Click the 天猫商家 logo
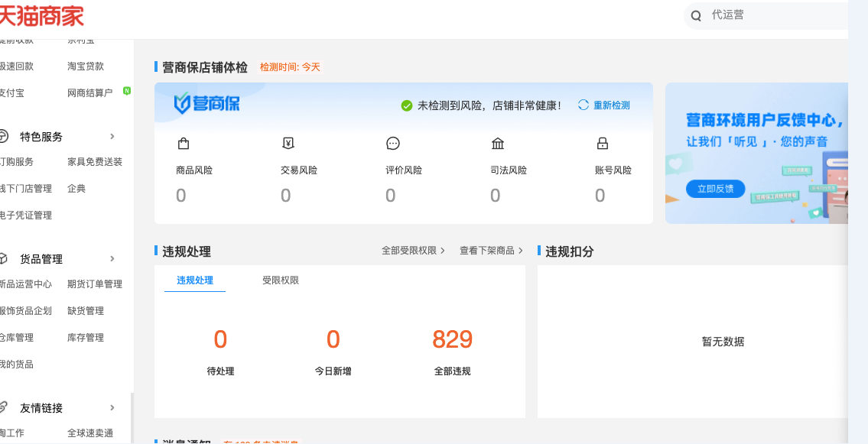 pyautogui.click(x=41, y=15)
